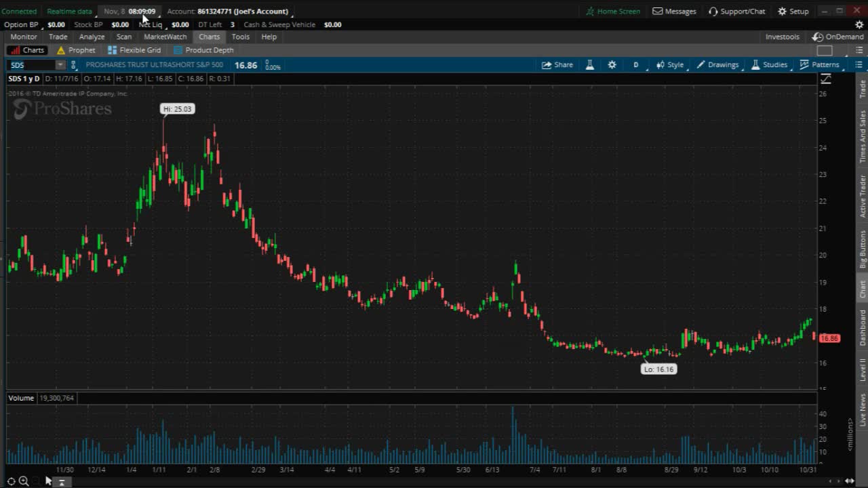Open chart settings gear in chart toolbar
This screenshot has height=488, width=868.
pyautogui.click(x=612, y=65)
